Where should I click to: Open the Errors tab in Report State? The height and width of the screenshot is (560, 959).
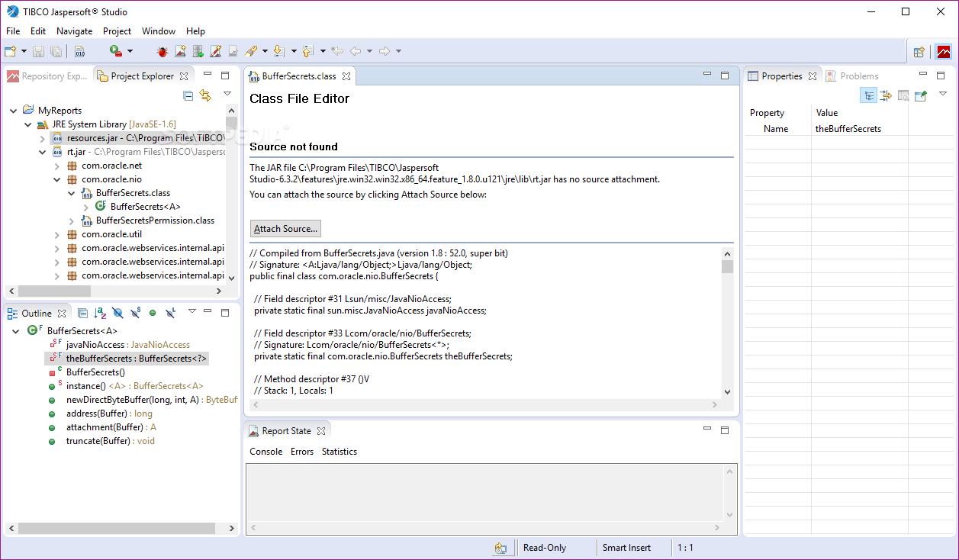302,452
